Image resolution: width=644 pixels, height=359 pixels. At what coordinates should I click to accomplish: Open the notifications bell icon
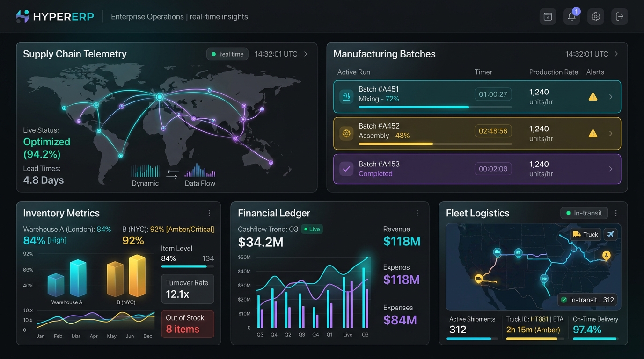coord(571,16)
